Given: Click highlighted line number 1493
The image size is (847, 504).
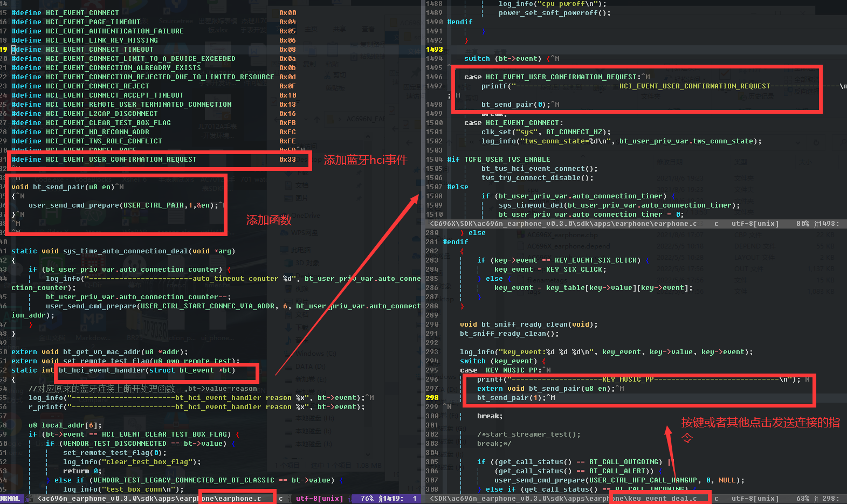Looking at the screenshot, I should (435, 50).
